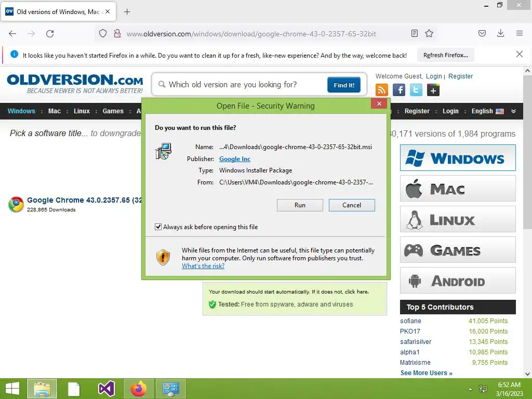This screenshot has height=399, width=532.
Task: Click See More Users link
Action: [426, 373]
